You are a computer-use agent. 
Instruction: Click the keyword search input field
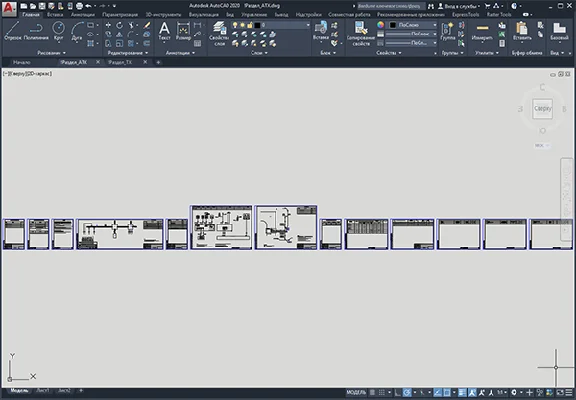389,6
